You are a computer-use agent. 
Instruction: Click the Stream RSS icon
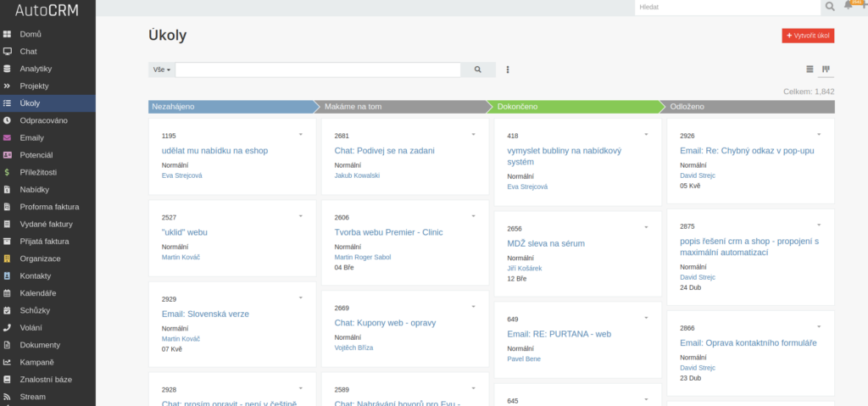7,397
